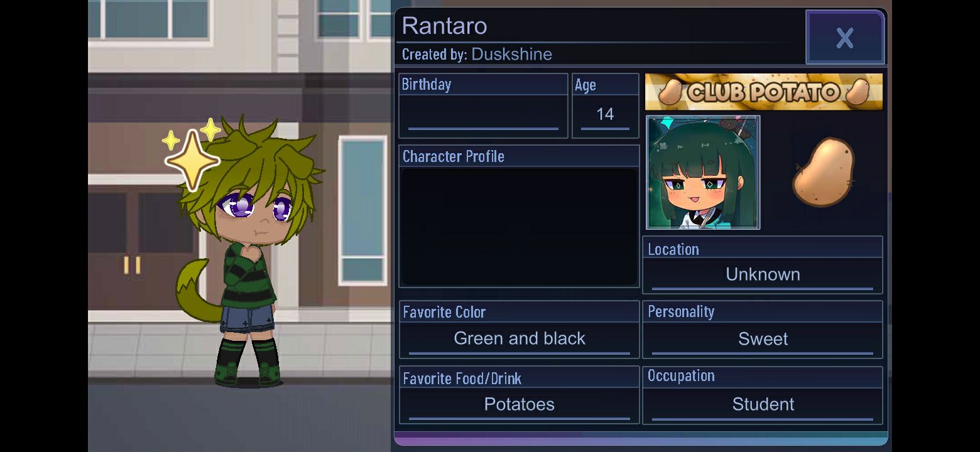Open the creator avatar portrait
Viewport: 980px width, 452px height.
[x=703, y=172]
